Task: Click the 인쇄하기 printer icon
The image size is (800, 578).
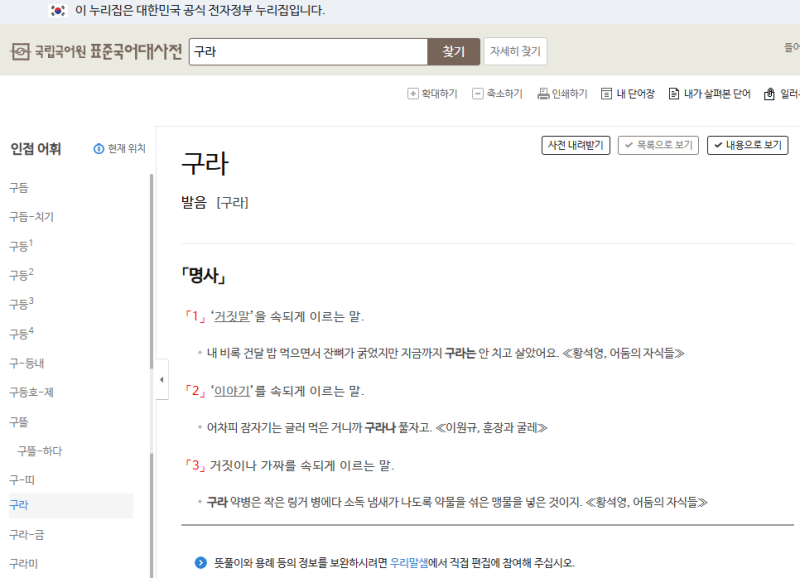Action: tap(543, 94)
